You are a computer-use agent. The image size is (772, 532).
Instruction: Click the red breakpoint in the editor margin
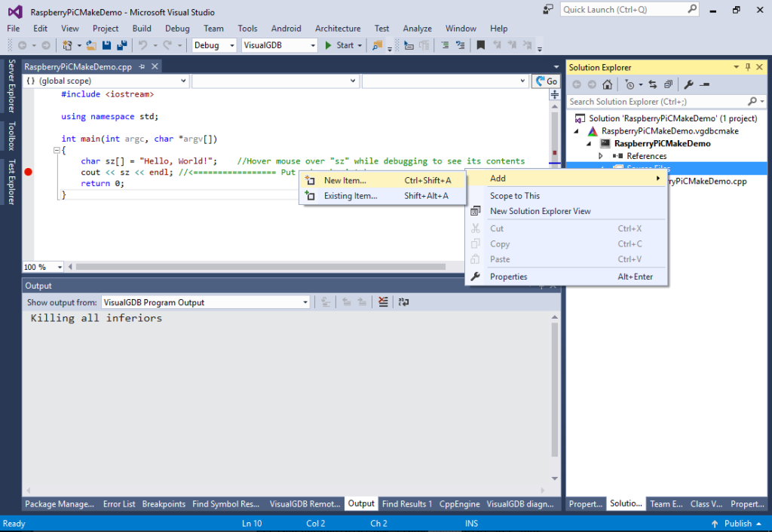click(x=28, y=173)
